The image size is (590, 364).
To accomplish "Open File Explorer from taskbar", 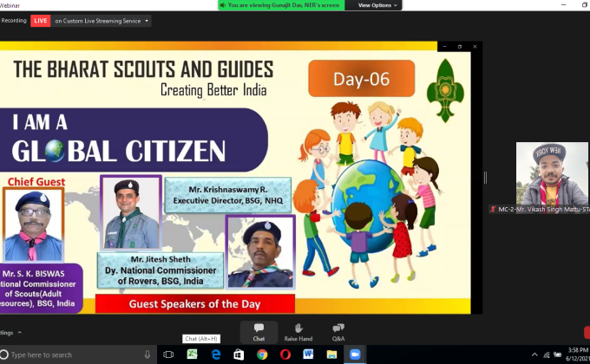I will 331,354.
